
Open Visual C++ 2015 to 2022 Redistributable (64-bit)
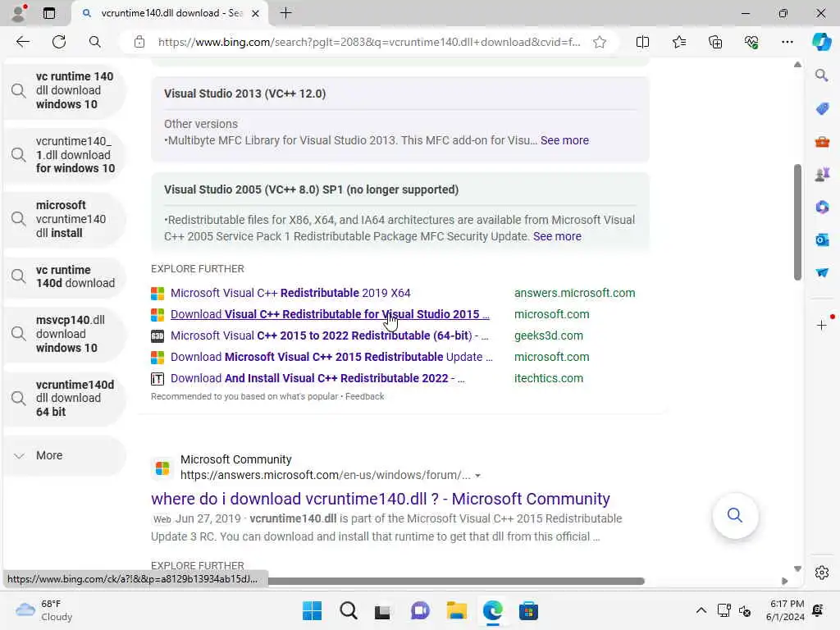329,336
